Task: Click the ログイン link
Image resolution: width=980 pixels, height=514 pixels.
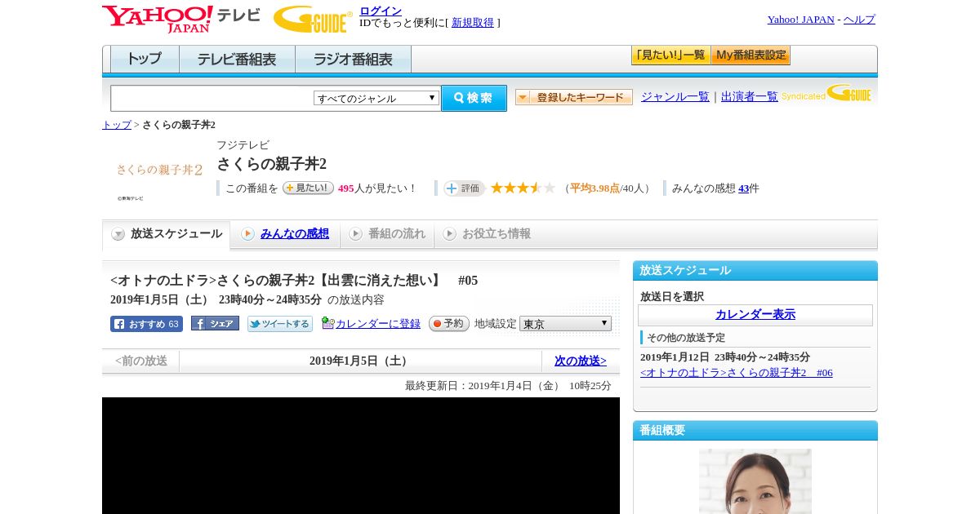Action: [x=381, y=11]
